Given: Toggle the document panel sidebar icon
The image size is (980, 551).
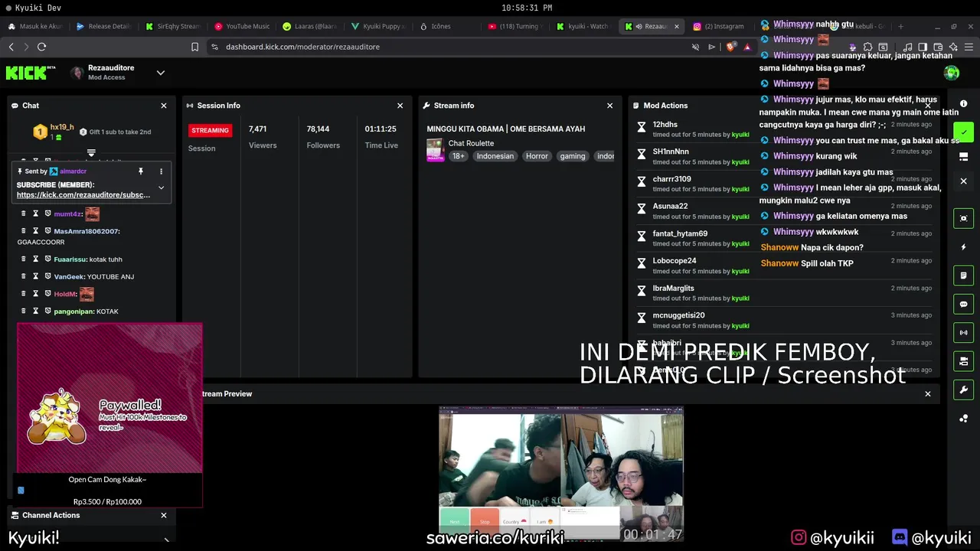Looking at the screenshot, I should (x=963, y=275).
